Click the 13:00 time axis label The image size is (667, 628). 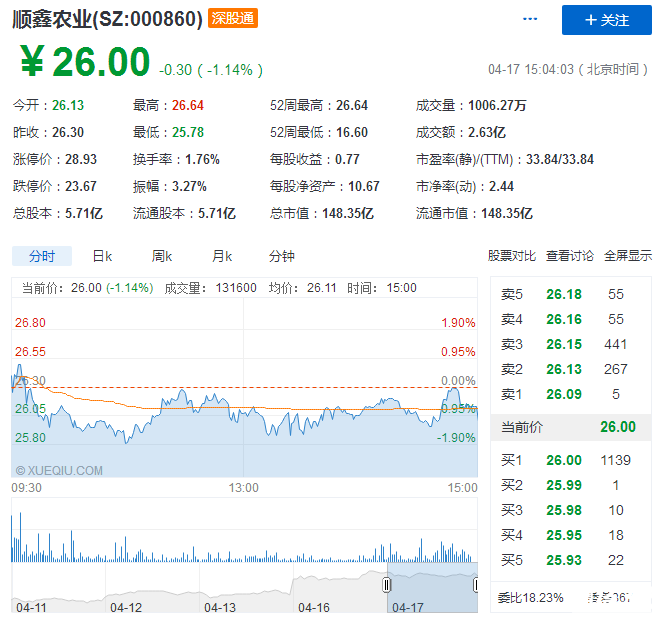(x=243, y=488)
